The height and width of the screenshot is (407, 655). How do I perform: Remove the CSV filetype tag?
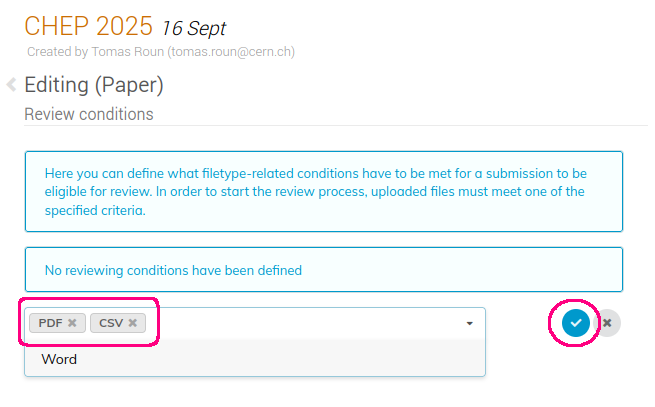click(x=132, y=323)
